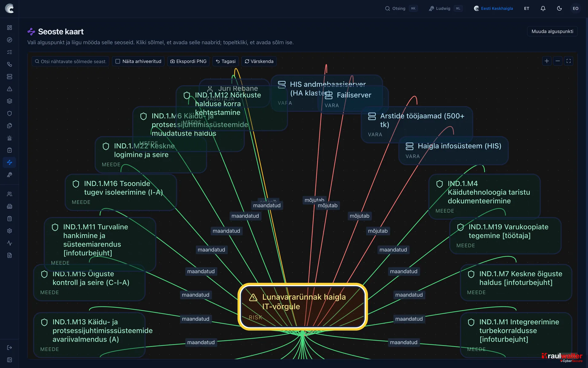
Task: Select the IND.1.M15 Õiguste kontroll node
Action: 89,283
